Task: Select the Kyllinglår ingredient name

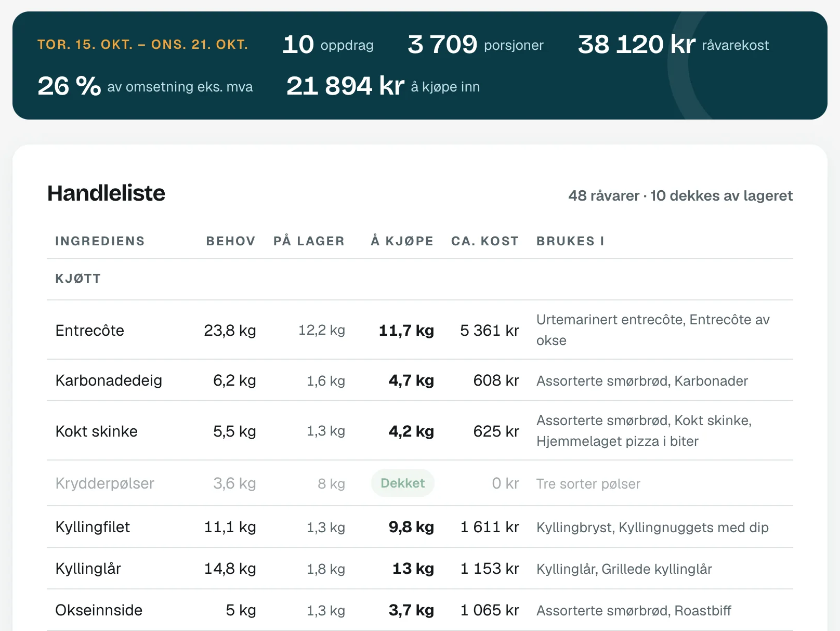Action: pyautogui.click(x=88, y=569)
